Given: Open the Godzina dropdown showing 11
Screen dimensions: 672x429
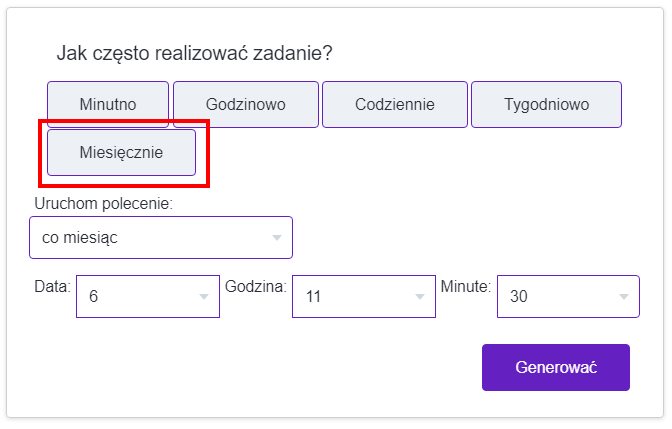Looking at the screenshot, I should [x=363, y=297].
